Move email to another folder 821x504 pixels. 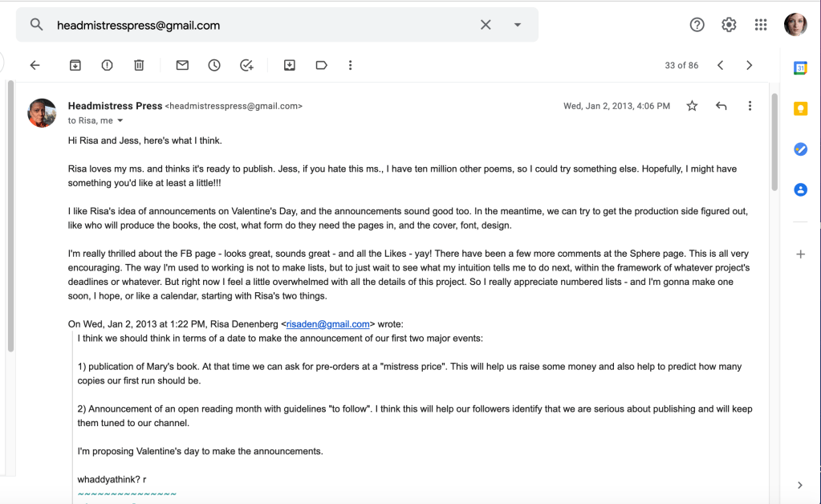[x=290, y=65]
